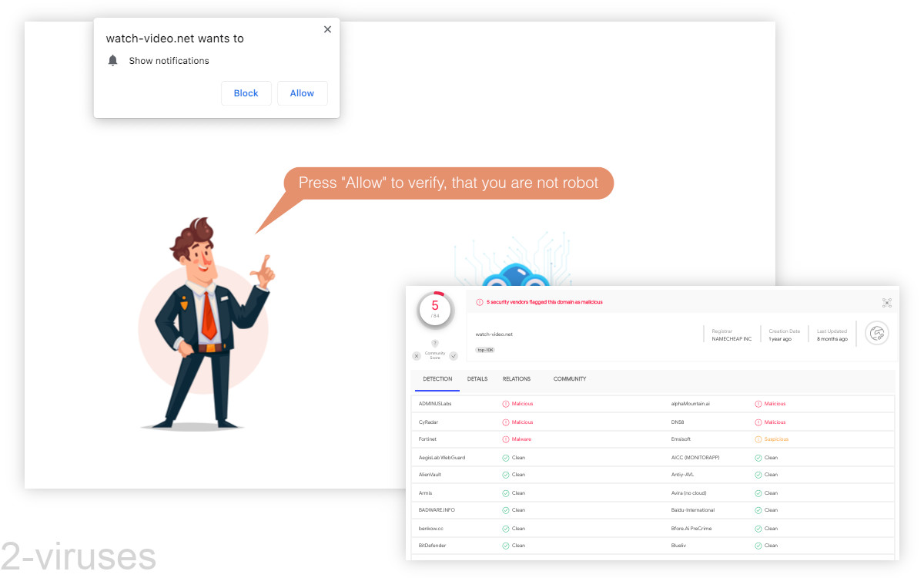Click the 'Show notifications' label
Viewport: 924px width, 578px height.
pos(169,61)
